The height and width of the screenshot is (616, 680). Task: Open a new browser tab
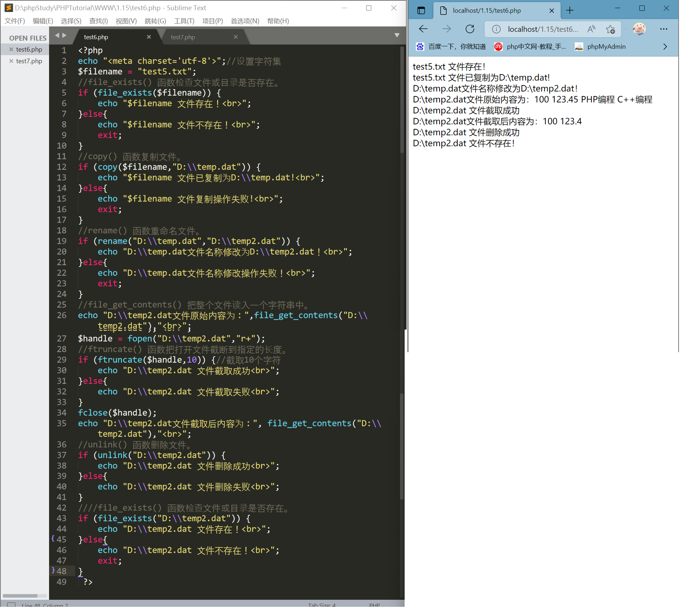[569, 11]
